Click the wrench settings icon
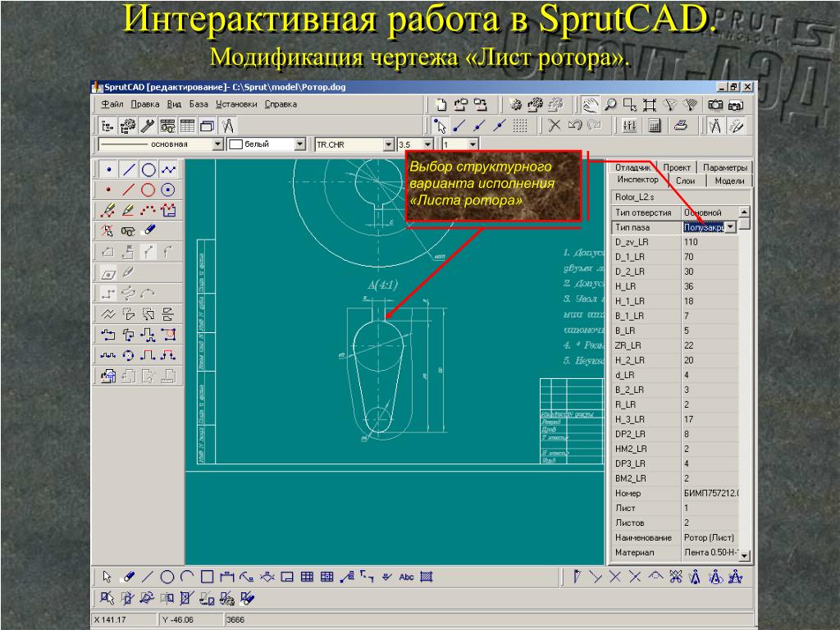Image resolution: width=840 pixels, height=630 pixels. coord(148,126)
